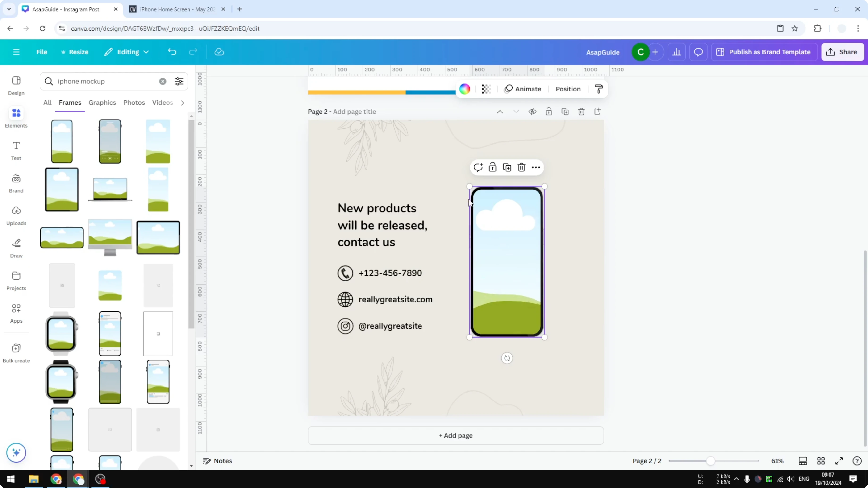Open search filters next to search bar

179,81
